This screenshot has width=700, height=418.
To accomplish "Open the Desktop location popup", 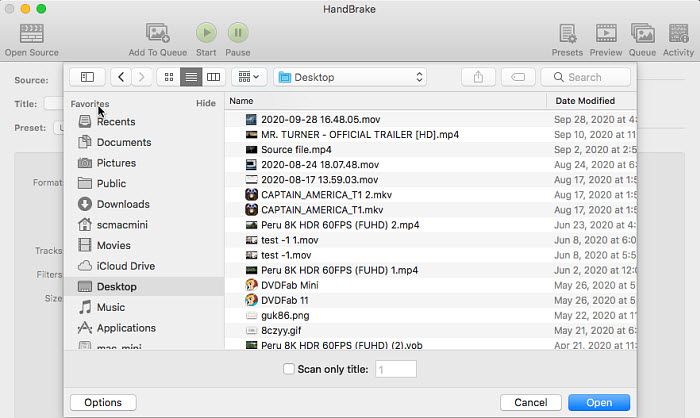I will pyautogui.click(x=350, y=77).
